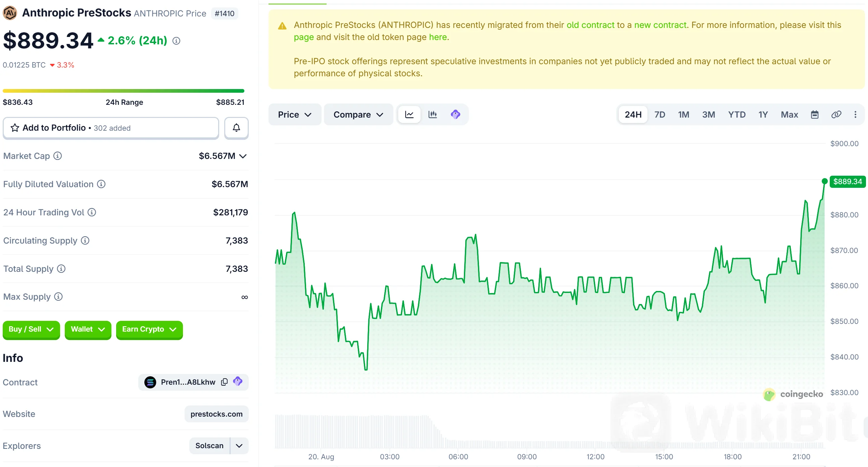The height and width of the screenshot is (467, 868).
Task: Click the Pren1...A8Lkhw contract address
Action: [188, 382]
